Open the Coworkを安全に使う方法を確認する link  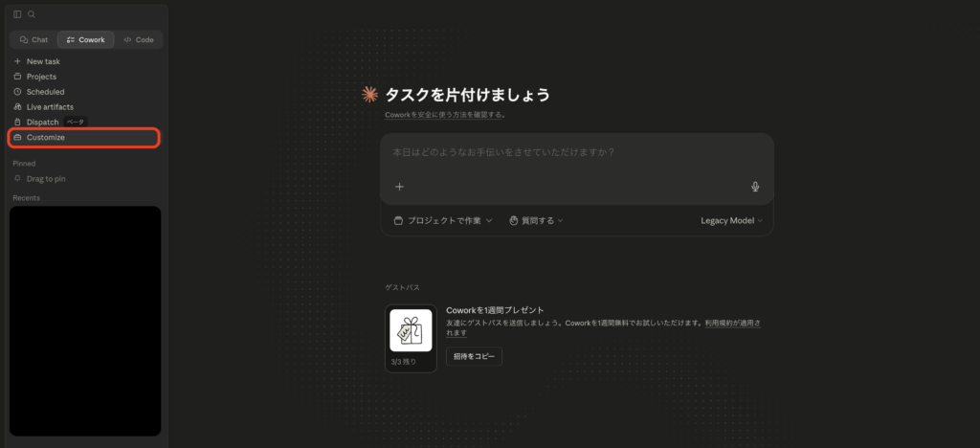click(x=444, y=115)
